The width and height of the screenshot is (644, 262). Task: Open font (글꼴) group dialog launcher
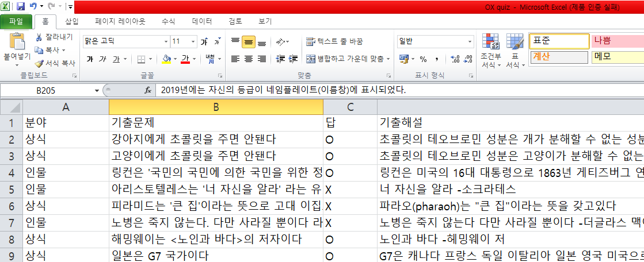[220, 76]
